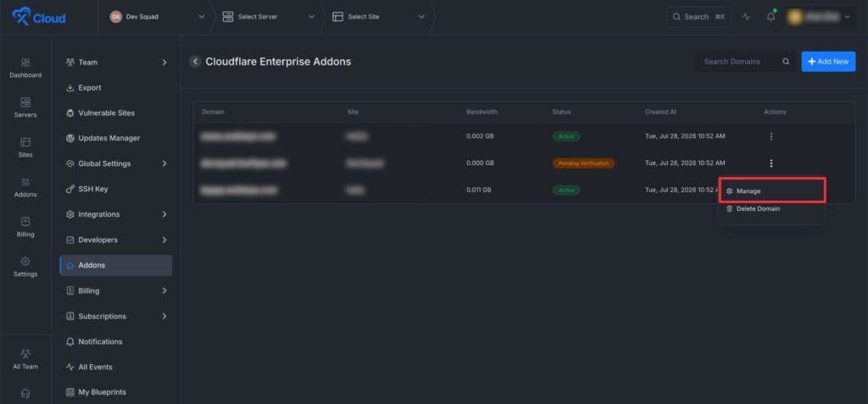Click the xCloud logo
Viewport: 868px width, 404px height.
tap(39, 17)
